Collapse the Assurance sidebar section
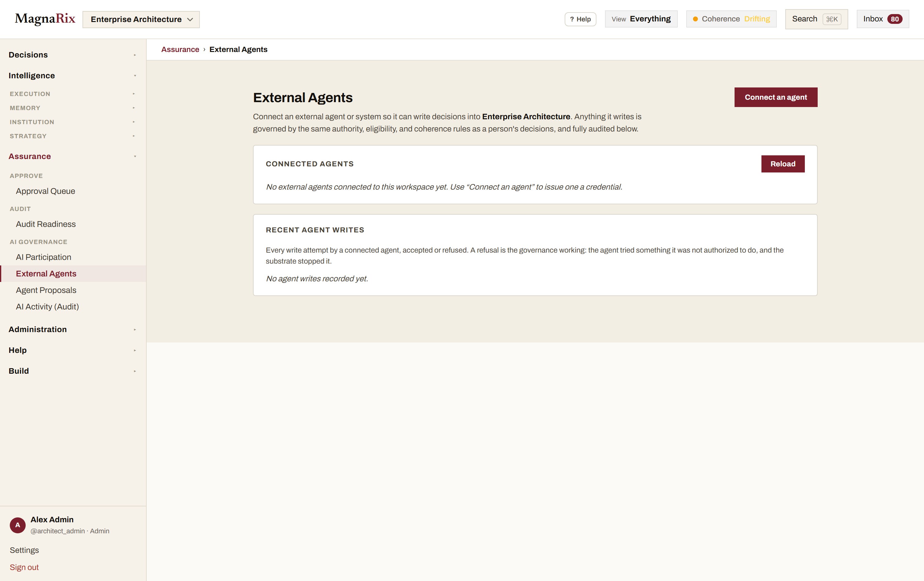Image resolution: width=924 pixels, height=581 pixels. tap(73, 156)
